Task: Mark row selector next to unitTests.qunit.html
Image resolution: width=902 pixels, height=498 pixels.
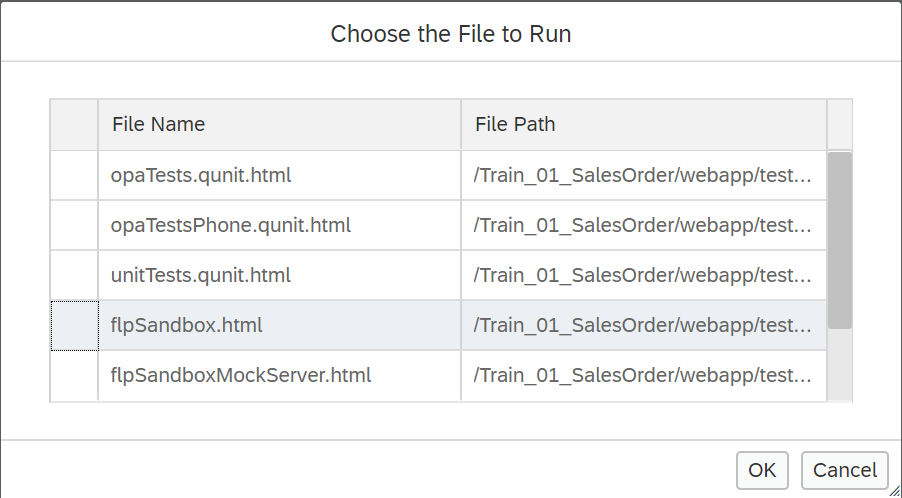Action: tap(74, 275)
